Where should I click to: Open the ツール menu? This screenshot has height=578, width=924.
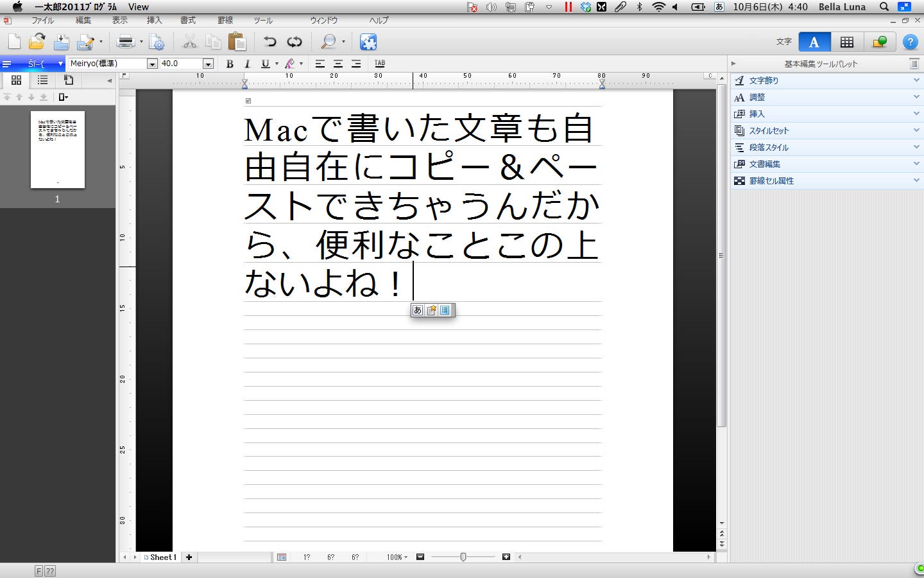(x=263, y=21)
